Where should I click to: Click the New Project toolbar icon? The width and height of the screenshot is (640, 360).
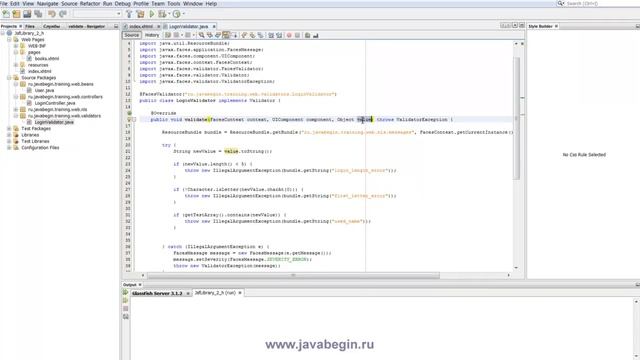pos(16,14)
